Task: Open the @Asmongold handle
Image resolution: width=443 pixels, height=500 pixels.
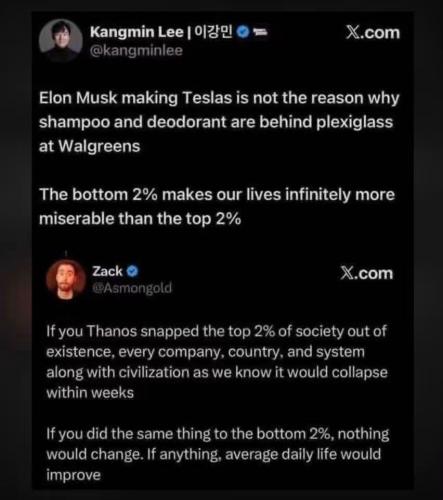Action: click(132, 288)
